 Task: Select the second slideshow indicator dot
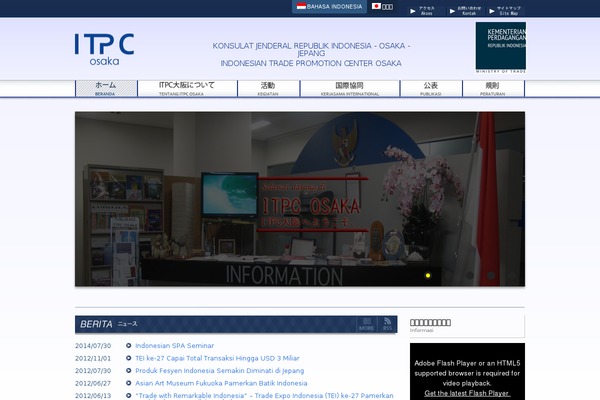pos(449,276)
